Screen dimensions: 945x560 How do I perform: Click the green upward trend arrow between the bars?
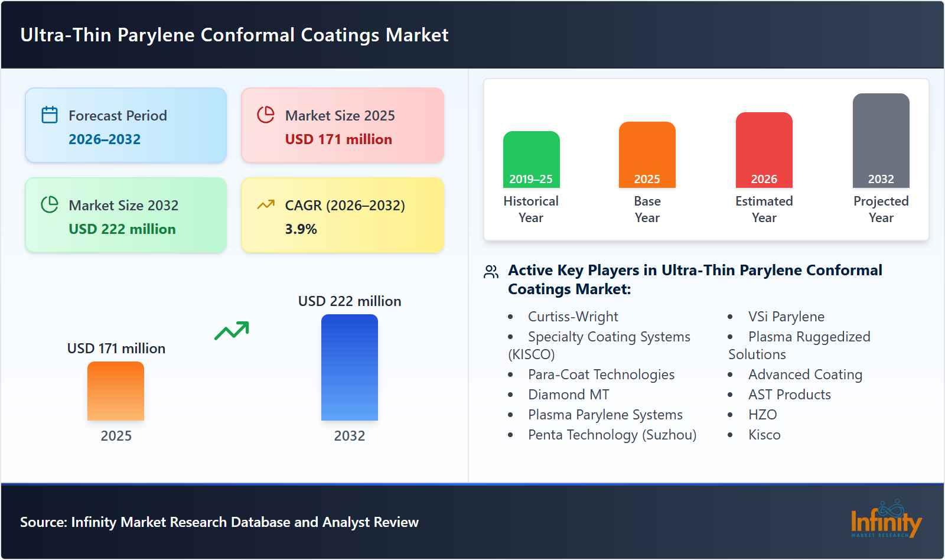232,331
